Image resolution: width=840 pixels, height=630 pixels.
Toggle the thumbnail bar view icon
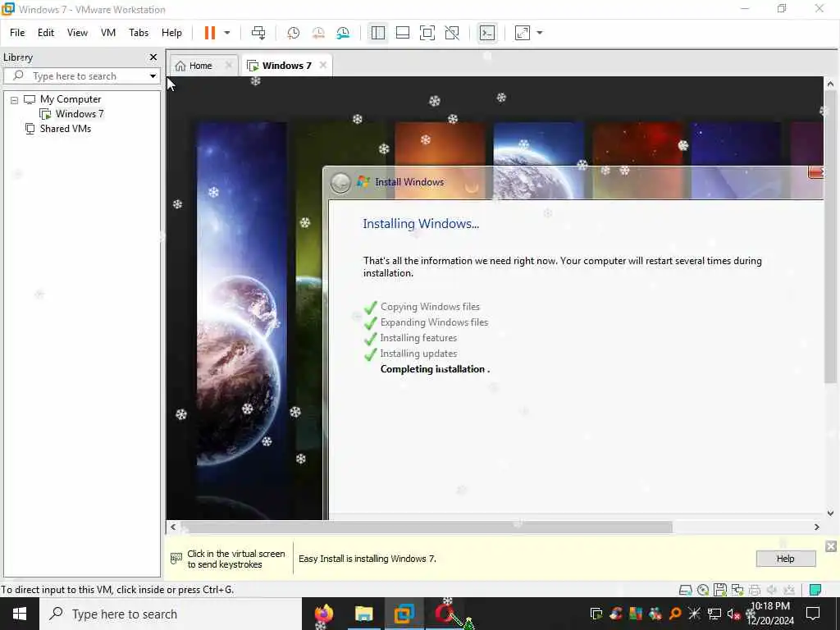point(402,33)
